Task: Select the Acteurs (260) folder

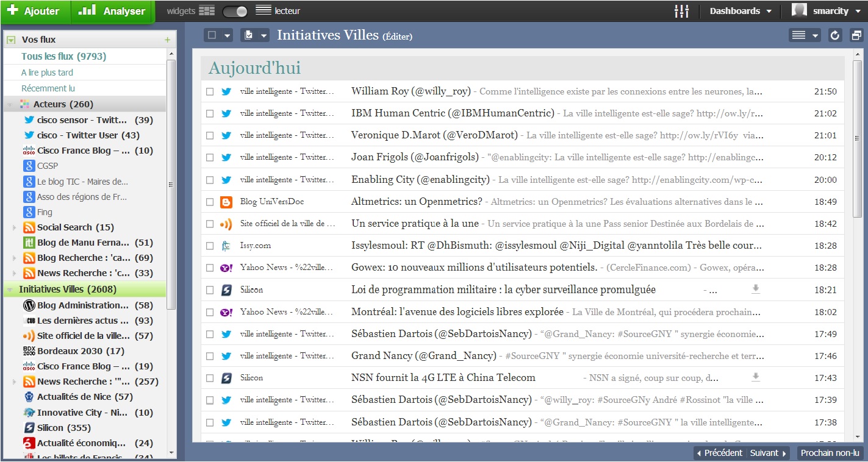Action: pyautogui.click(x=85, y=104)
